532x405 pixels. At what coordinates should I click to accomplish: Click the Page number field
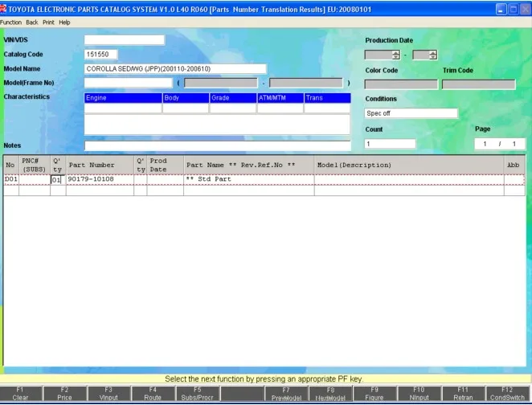pos(500,144)
